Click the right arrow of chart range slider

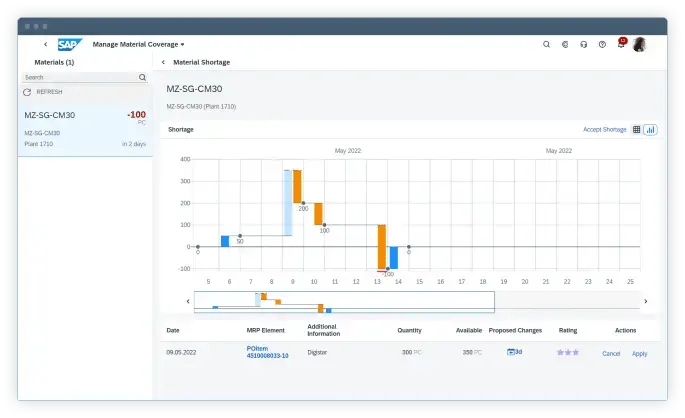click(646, 301)
